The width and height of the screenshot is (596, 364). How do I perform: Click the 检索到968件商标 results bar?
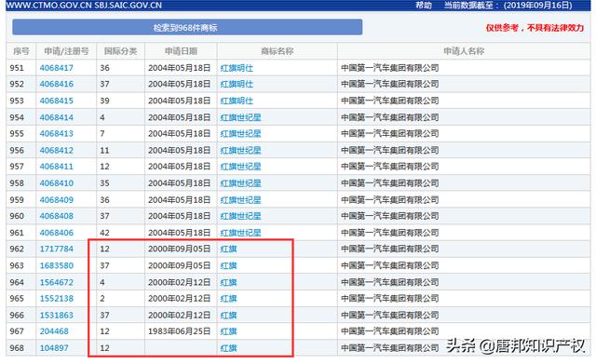(187, 27)
